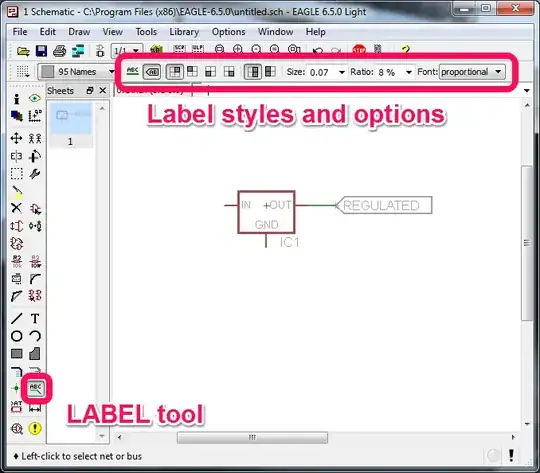Select third label orientation button
540x473 pixels.
(x=210, y=72)
